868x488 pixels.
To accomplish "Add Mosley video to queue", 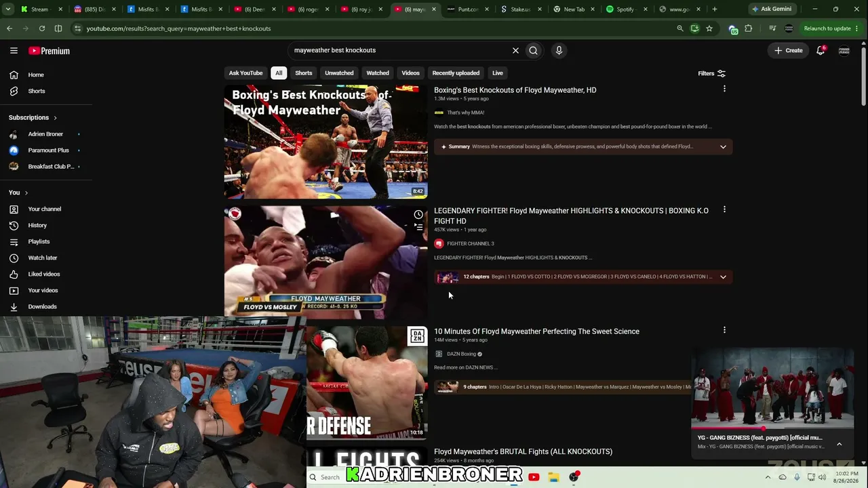I will 418,227.
